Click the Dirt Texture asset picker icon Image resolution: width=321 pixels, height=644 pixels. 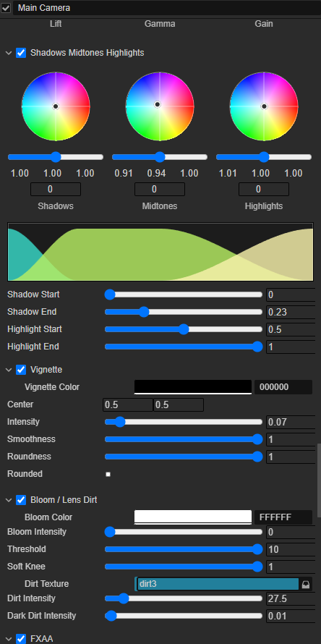pos(305,584)
